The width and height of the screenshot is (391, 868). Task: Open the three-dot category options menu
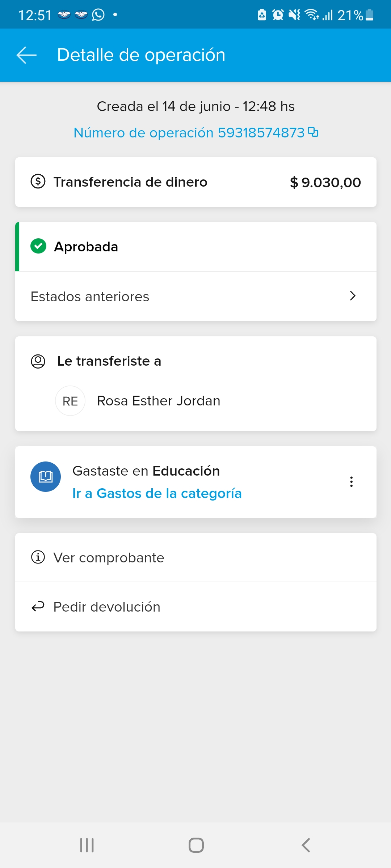click(351, 482)
